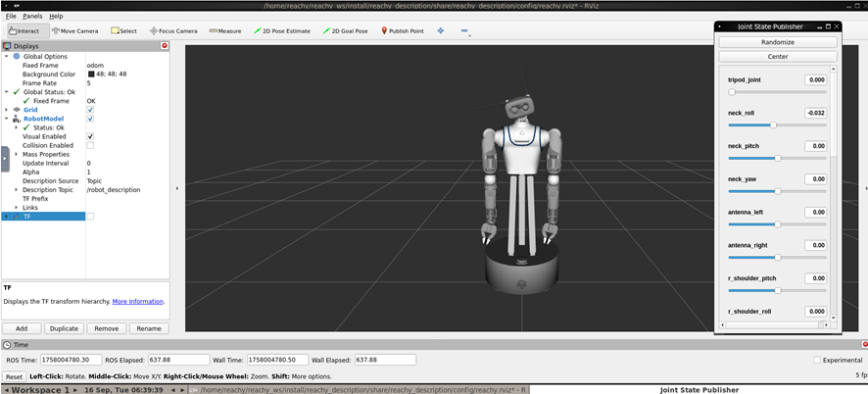This screenshot has width=868, height=394.
Task: Expand the Links tree item
Action: (17, 207)
